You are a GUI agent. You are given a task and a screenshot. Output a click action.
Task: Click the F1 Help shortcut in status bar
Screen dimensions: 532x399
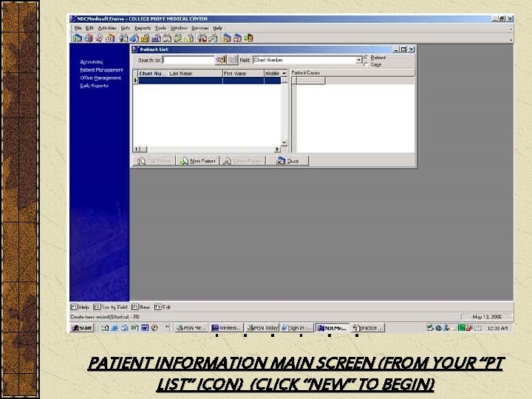[x=80, y=307]
